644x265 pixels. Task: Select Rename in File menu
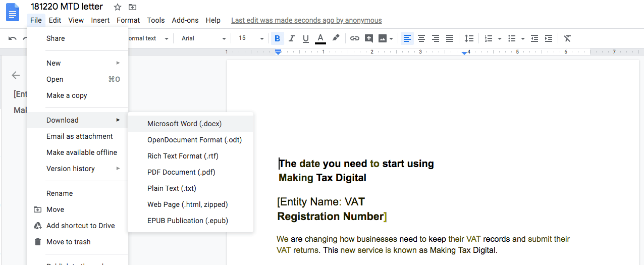(78, 193)
